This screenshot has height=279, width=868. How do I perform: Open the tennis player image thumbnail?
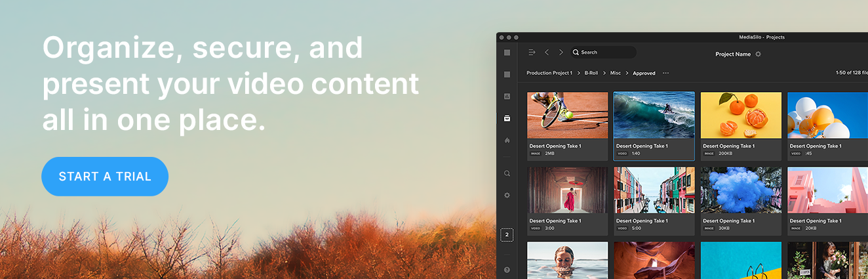[567, 116]
